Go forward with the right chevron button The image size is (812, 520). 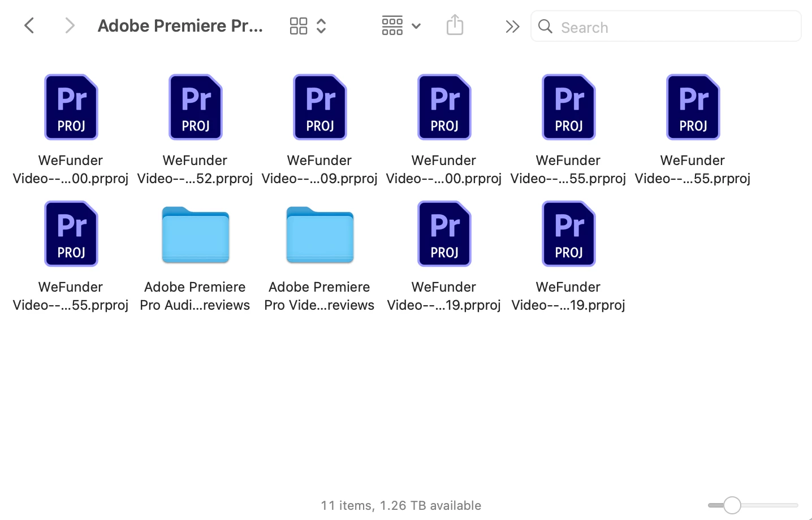point(70,26)
